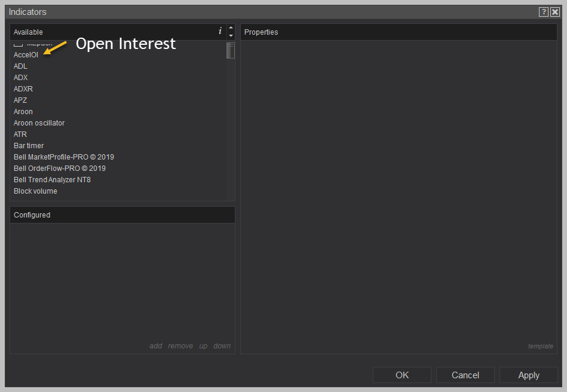Select the AccelOI indicator
The height and width of the screenshot is (392, 567).
tap(26, 55)
